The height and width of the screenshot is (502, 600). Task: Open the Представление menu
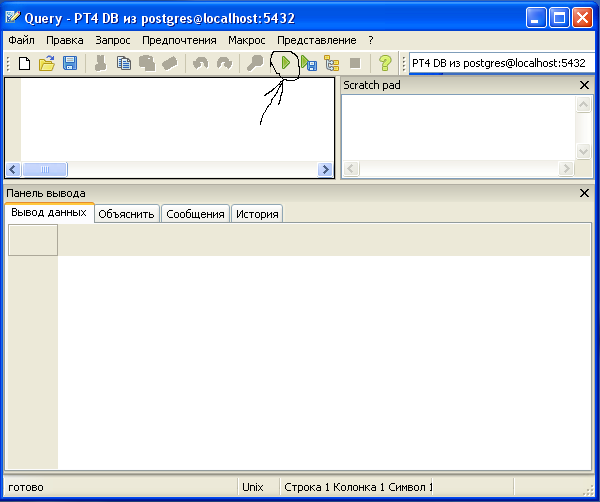point(317,40)
